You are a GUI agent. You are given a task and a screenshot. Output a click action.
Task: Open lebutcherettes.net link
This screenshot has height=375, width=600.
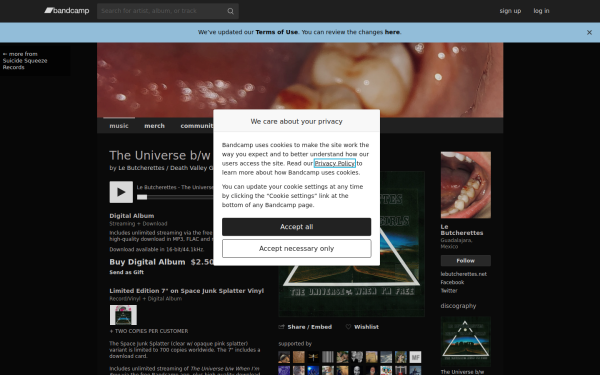click(x=464, y=274)
